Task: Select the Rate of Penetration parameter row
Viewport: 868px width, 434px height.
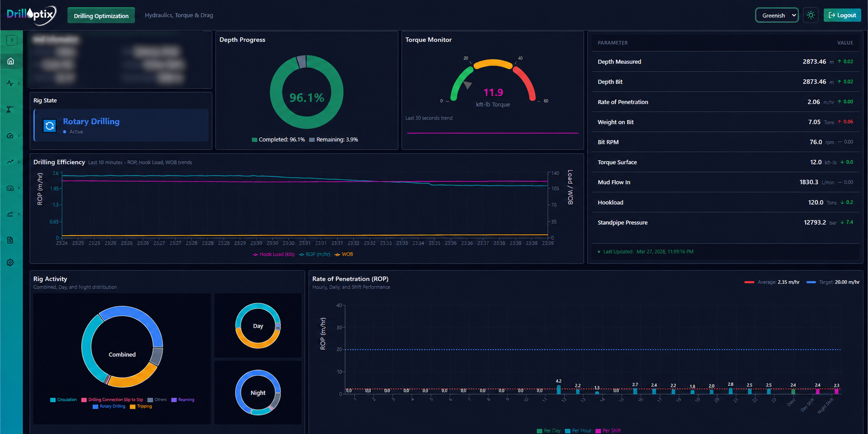Action: tap(725, 102)
